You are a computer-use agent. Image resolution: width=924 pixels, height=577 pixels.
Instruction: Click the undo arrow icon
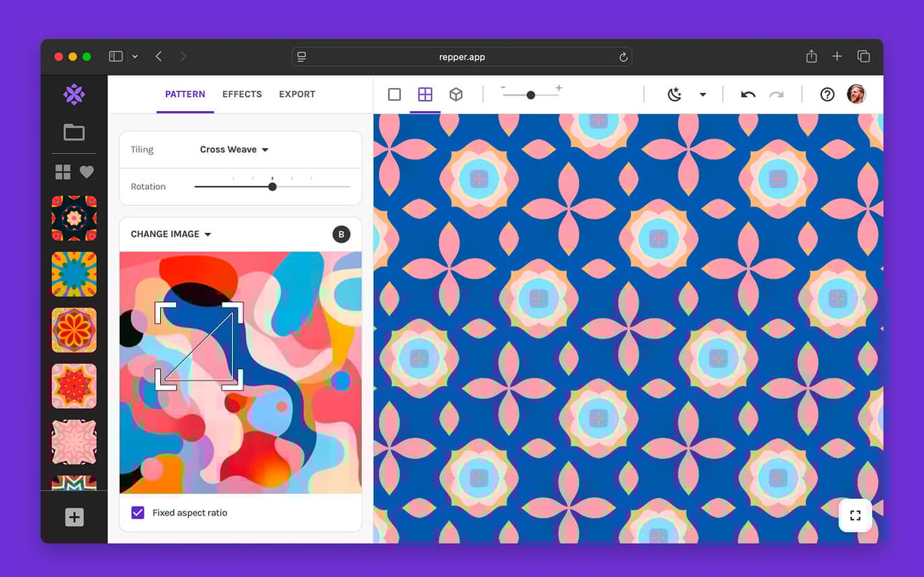[747, 94]
